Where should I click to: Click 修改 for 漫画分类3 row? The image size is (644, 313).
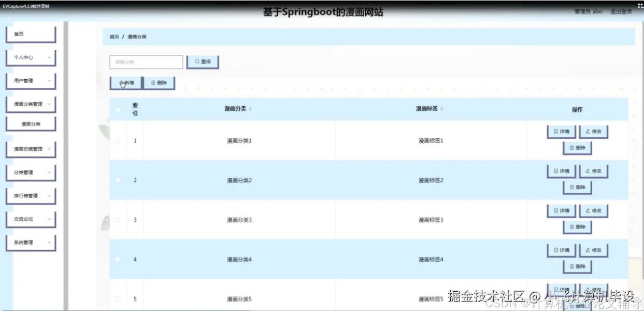pos(594,211)
